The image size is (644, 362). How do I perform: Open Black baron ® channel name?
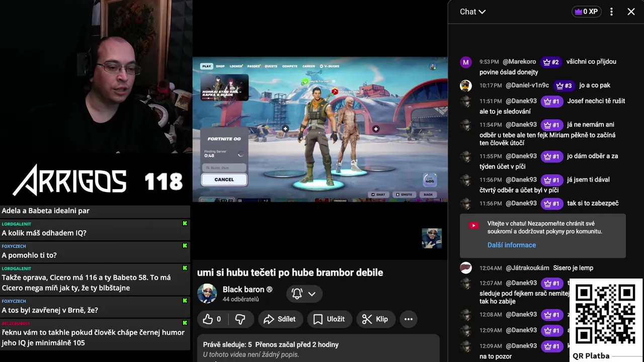(x=247, y=289)
